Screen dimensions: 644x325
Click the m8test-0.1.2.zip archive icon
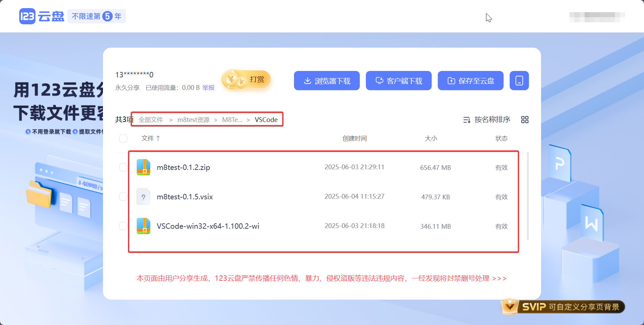tap(143, 167)
